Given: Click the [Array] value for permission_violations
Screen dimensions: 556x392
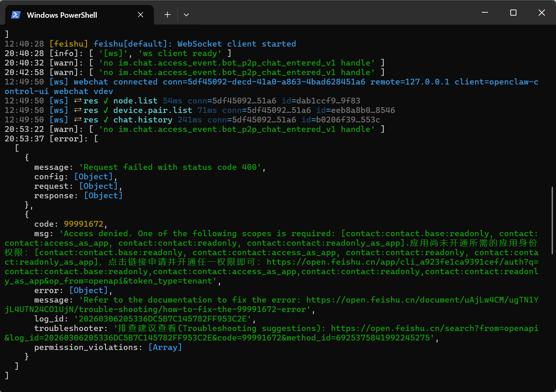Looking at the screenshot, I should tap(165, 347).
